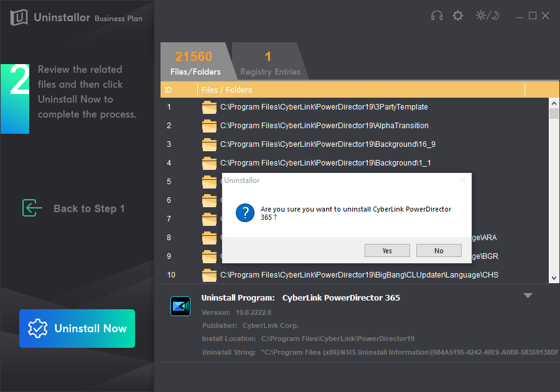This screenshot has width=560, height=392.
Task: Select the Background\16_9 folder path row
Action: (x=328, y=144)
